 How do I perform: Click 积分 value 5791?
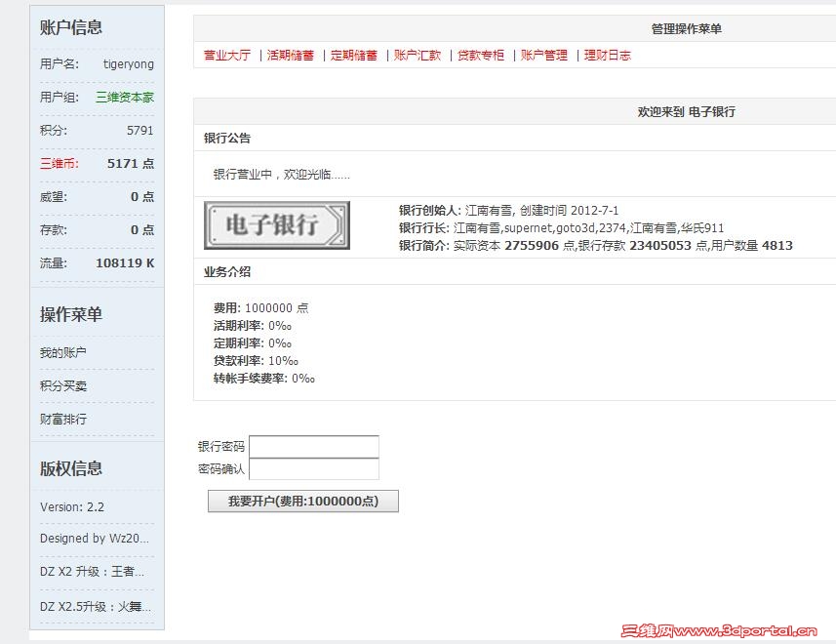(x=140, y=131)
